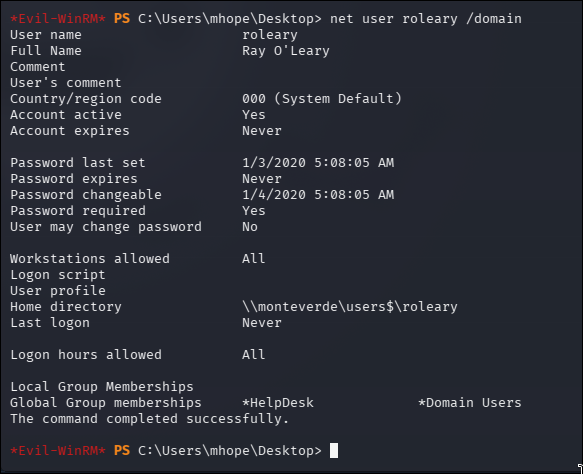Click the '*Domain Users' group entry

[470, 403]
